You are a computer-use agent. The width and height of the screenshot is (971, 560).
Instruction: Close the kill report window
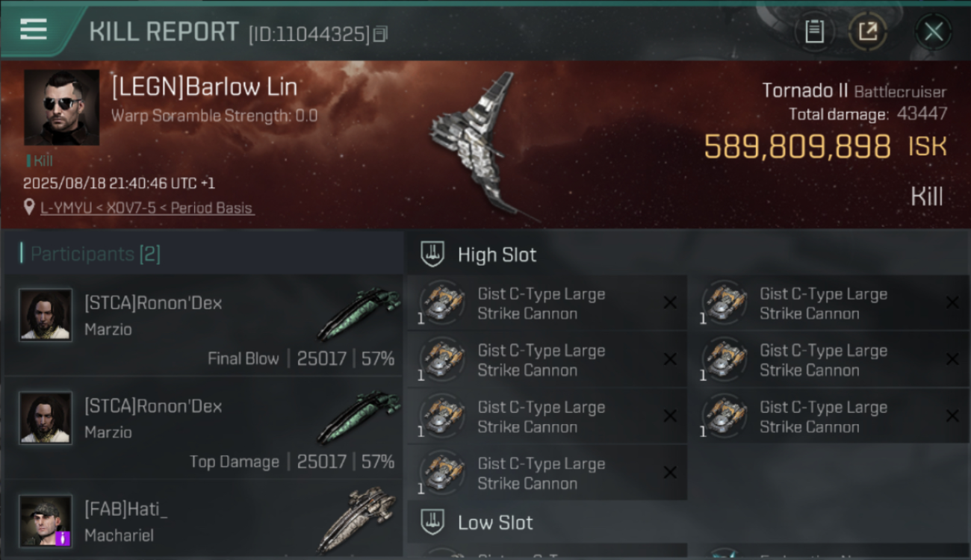[933, 31]
